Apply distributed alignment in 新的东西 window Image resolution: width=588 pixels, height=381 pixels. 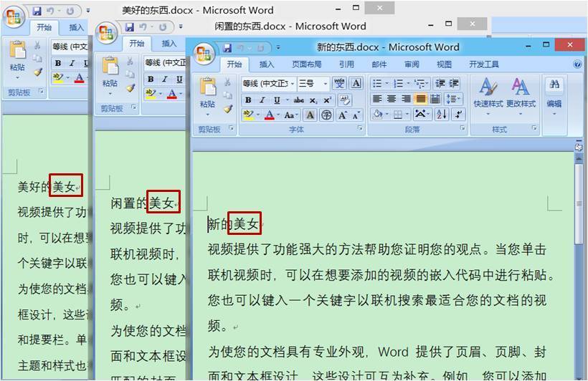435,99
